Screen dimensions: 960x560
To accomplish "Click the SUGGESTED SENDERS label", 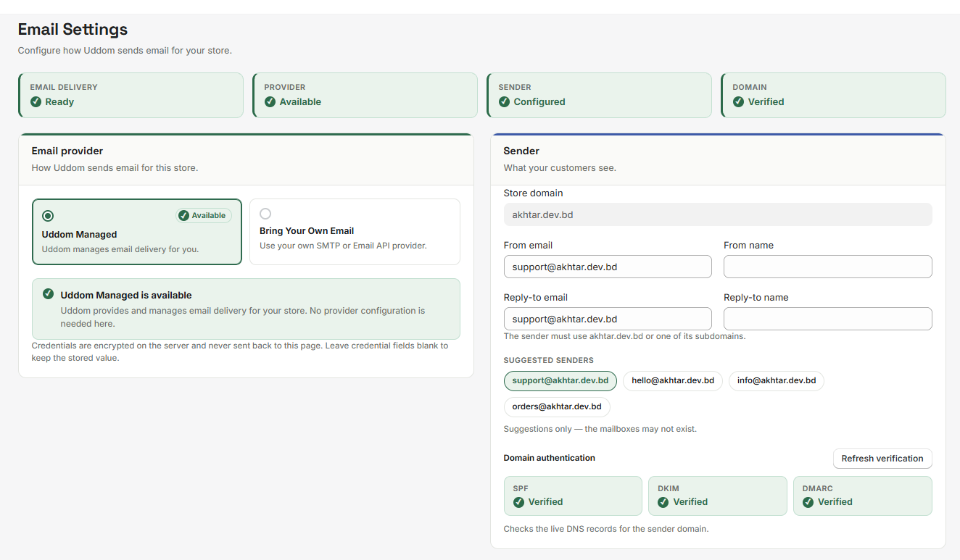I will [x=549, y=361].
